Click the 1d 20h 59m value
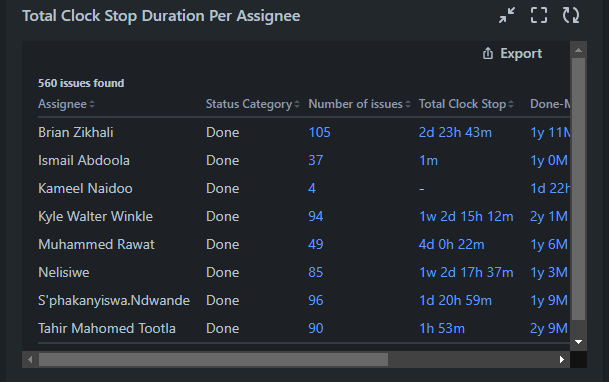The width and height of the screenshot is (609, 382). pyautogui.click(x=455, y=300)
